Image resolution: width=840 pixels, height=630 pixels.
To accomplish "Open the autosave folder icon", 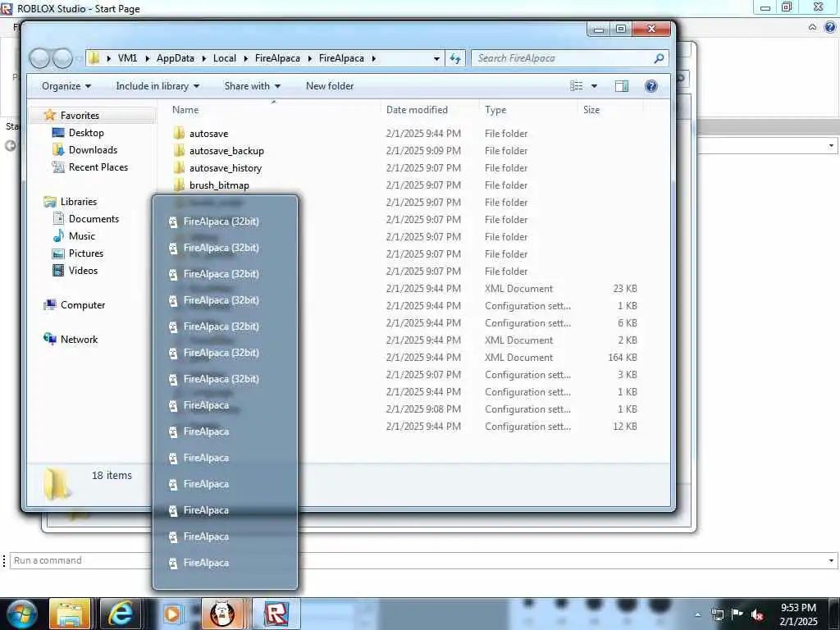I will (180, 134).
